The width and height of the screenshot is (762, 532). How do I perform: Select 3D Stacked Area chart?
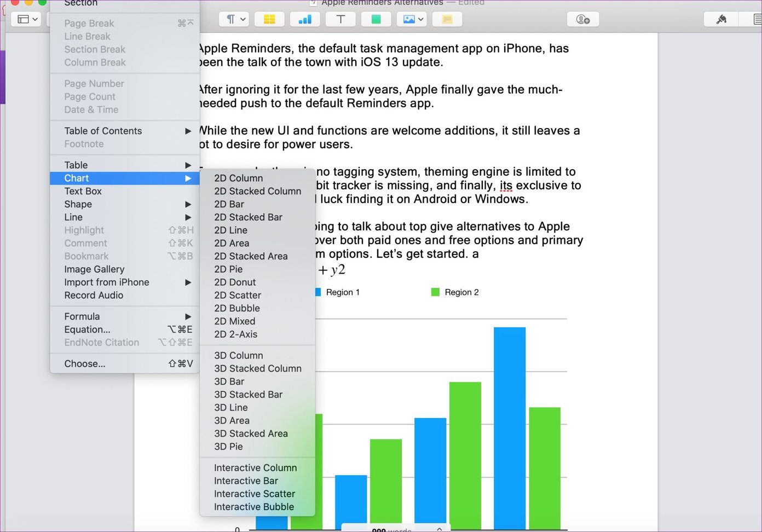click(x=257, y=433)
